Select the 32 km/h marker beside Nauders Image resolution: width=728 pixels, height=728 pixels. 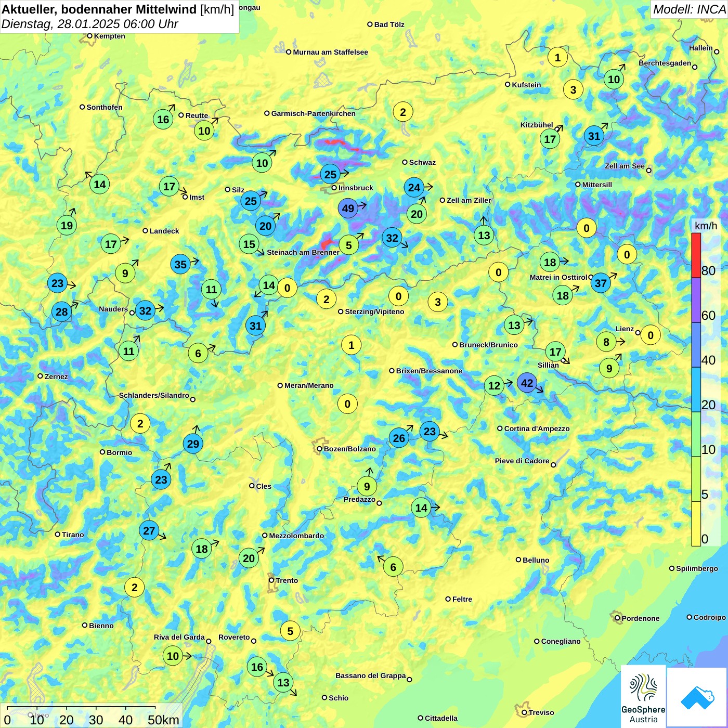[x=145, y=311]
